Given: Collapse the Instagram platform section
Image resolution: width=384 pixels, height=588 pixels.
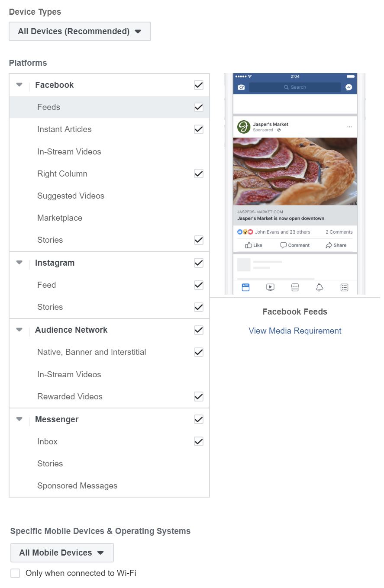Looking at the screenshot, I should pos(19,263).
